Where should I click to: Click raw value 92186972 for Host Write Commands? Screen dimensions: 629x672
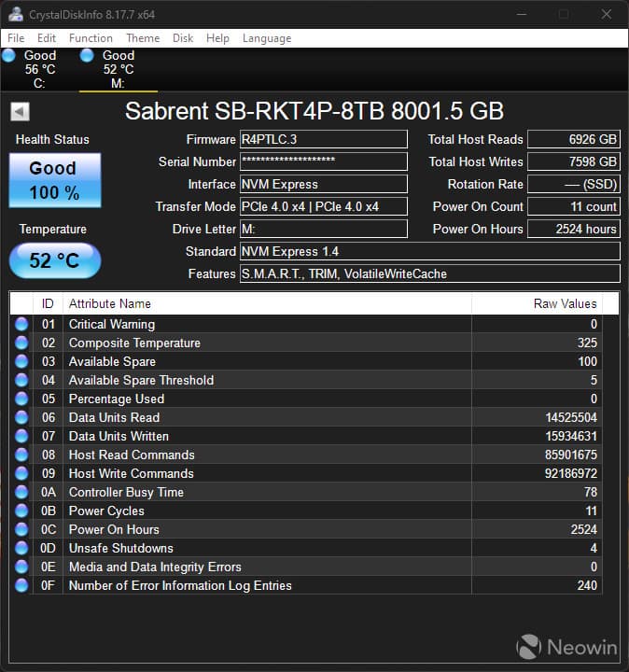point(571,473)
